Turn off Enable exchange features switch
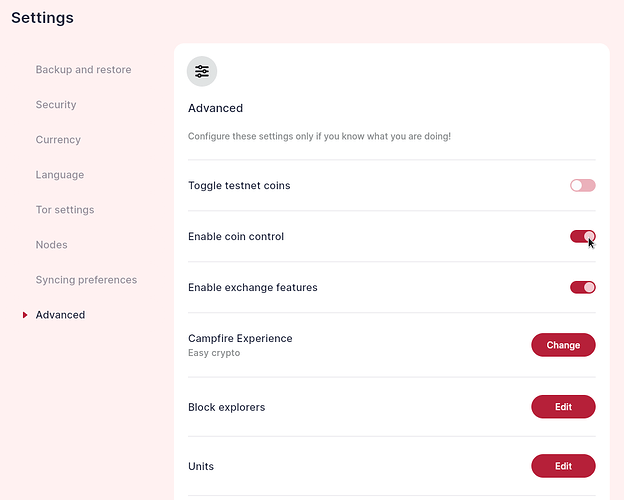 (x=583, y=287)
